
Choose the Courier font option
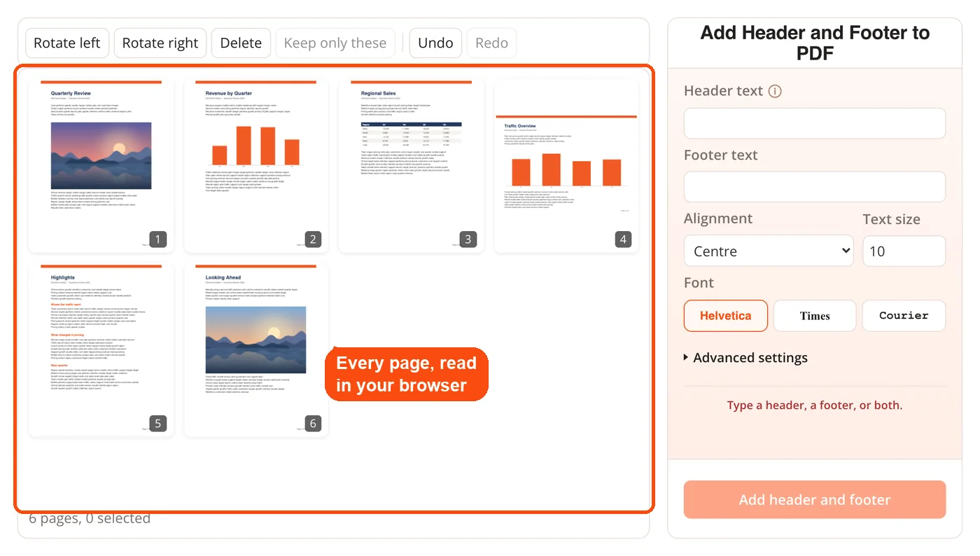904,316
